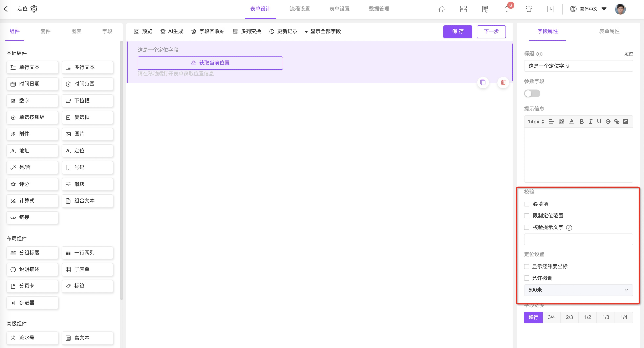Open the 简体中文 language dropdown

[588, 9]
